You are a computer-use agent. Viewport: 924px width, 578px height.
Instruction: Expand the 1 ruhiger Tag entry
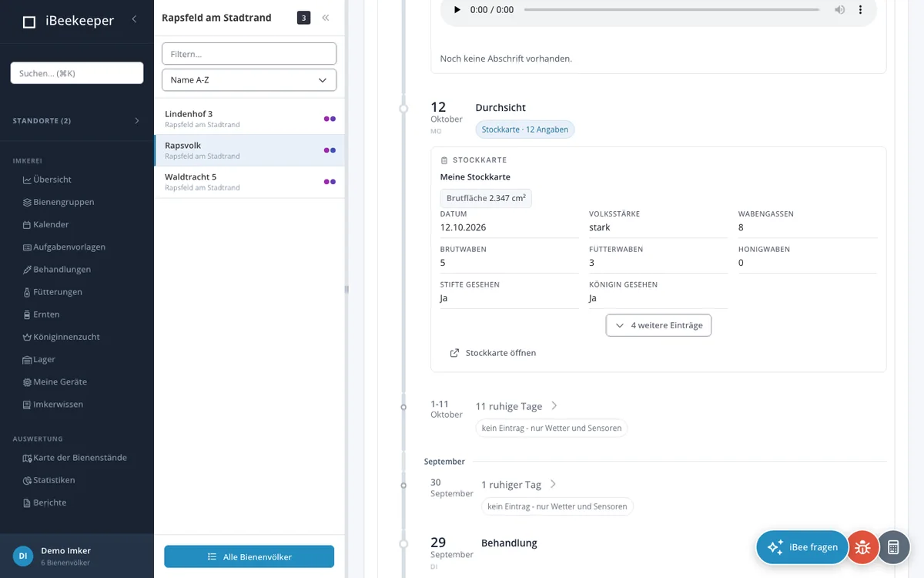coord(519,485)
